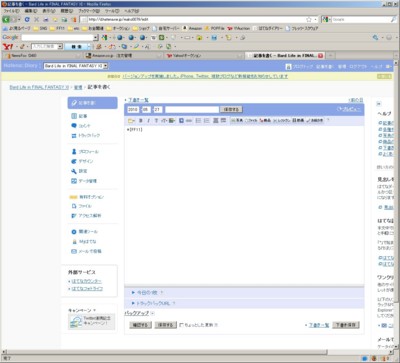Click the main article text area

point(244,206)
